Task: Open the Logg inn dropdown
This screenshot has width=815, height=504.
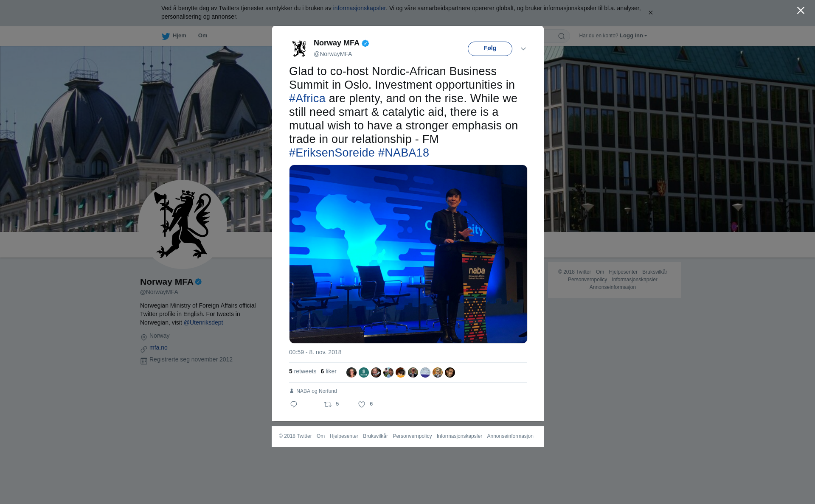Action: click(633, 36)
